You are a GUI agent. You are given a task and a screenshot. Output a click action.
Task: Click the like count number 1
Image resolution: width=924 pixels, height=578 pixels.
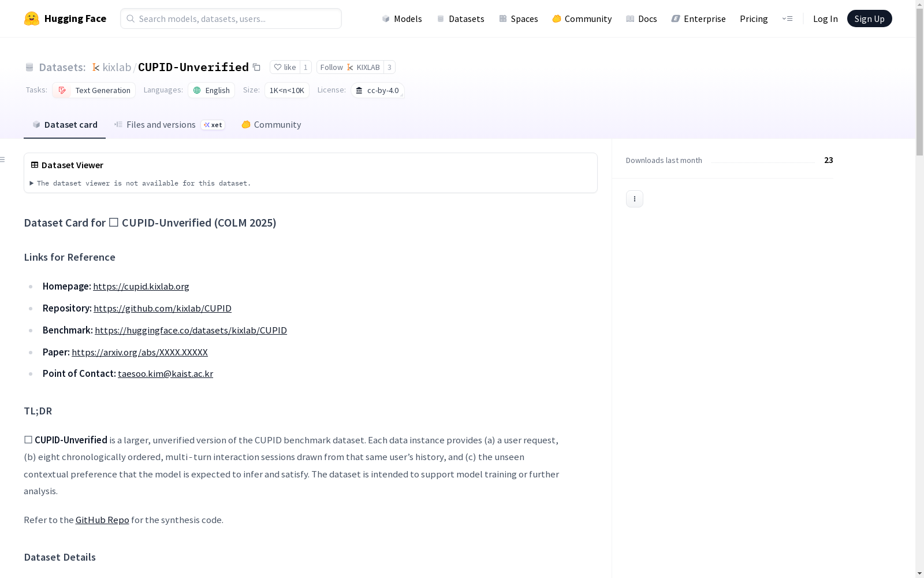pos(305,67)
